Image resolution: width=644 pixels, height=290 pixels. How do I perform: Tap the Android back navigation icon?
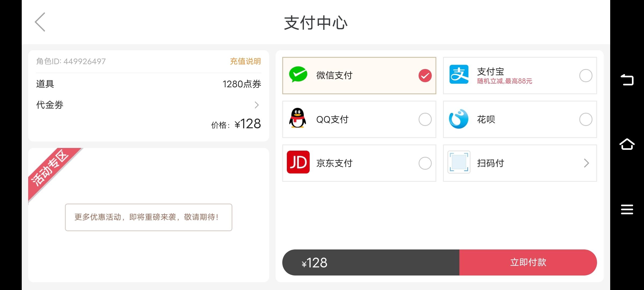(x=627, y=80)
